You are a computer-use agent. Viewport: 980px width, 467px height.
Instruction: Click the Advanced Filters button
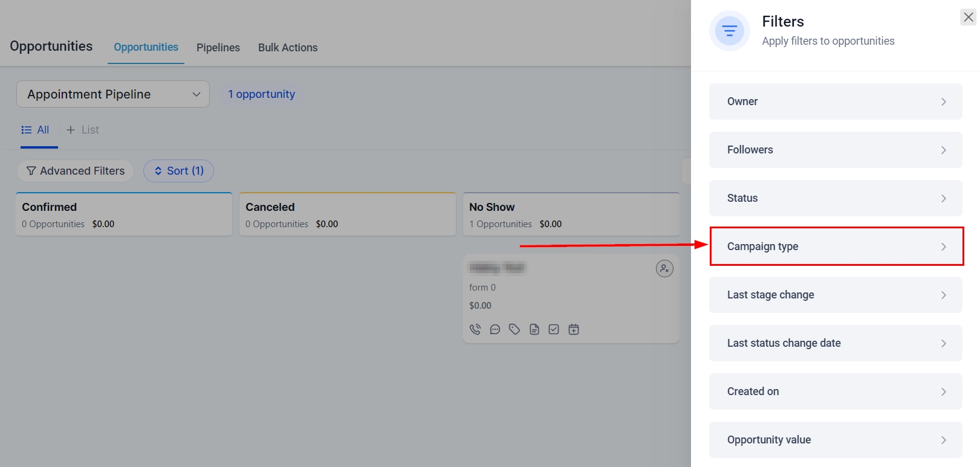point(76,171)
